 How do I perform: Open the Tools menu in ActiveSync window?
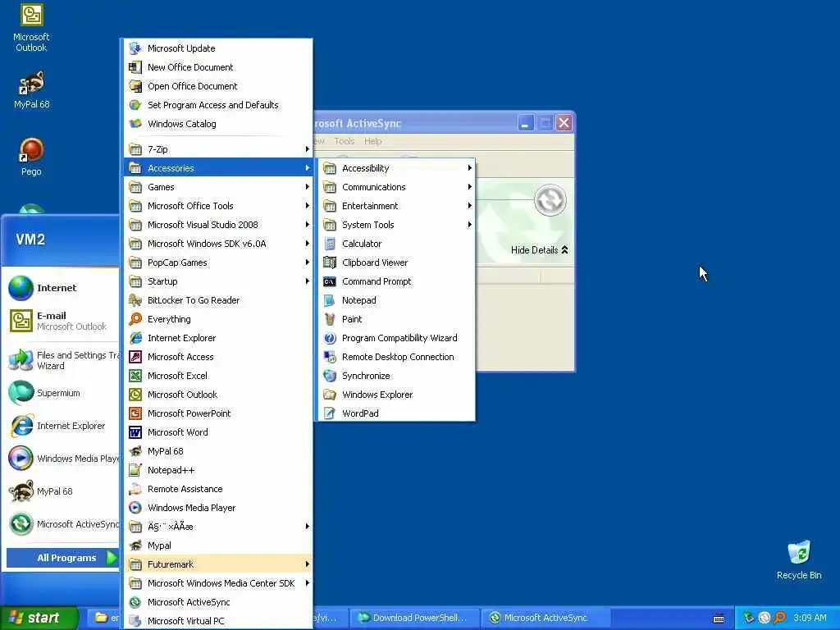click(x=344, y=141)
